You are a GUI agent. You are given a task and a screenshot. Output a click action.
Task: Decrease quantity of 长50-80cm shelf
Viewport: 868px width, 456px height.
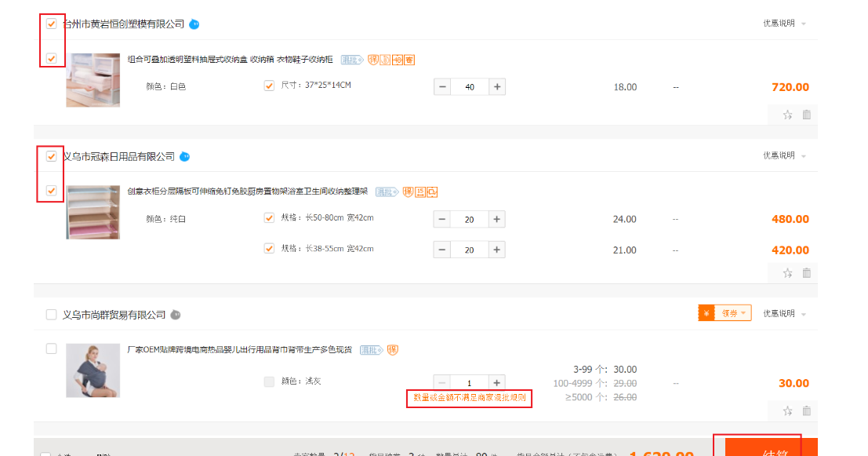[442, 220]
